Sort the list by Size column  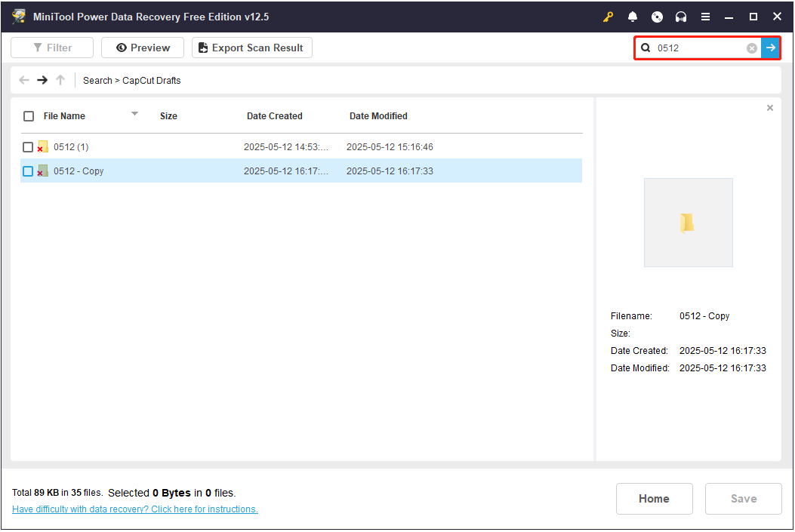168,116
